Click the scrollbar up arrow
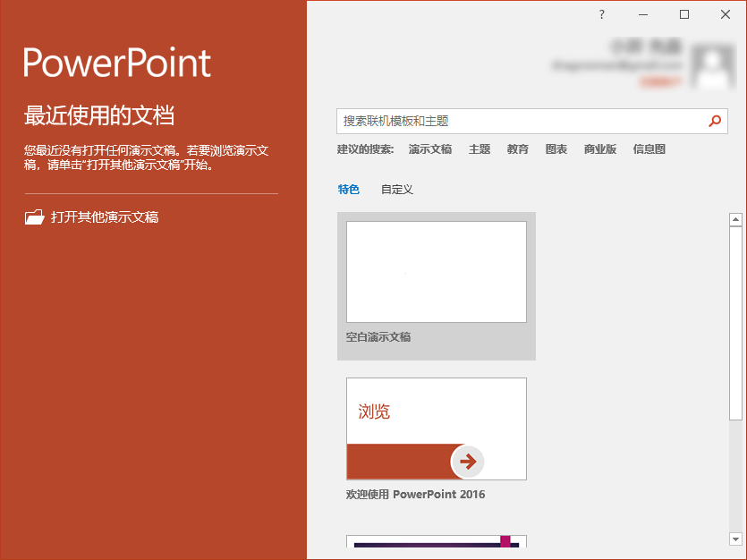The height and width of the screenshot is (560, 747). tap(735, 219)
